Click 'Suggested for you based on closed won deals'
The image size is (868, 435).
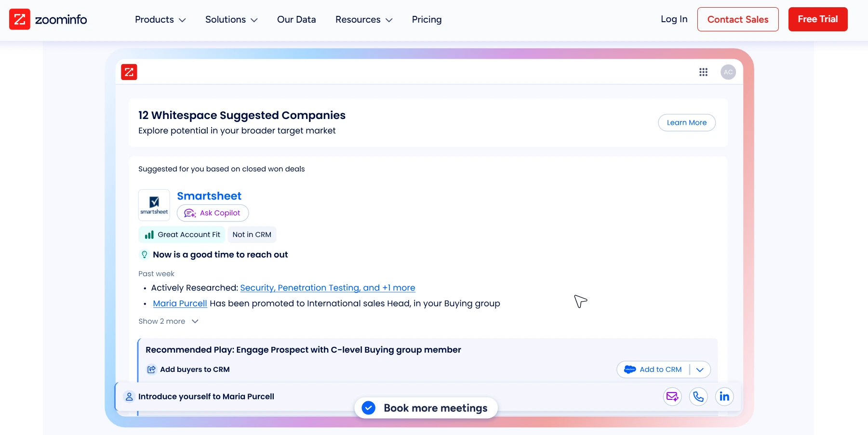point(222,169)
